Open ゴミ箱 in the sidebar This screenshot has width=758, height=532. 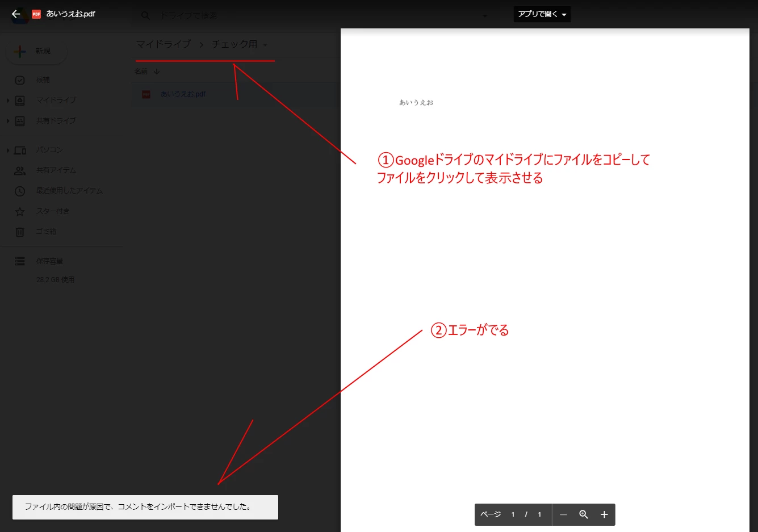pos(46,232)
